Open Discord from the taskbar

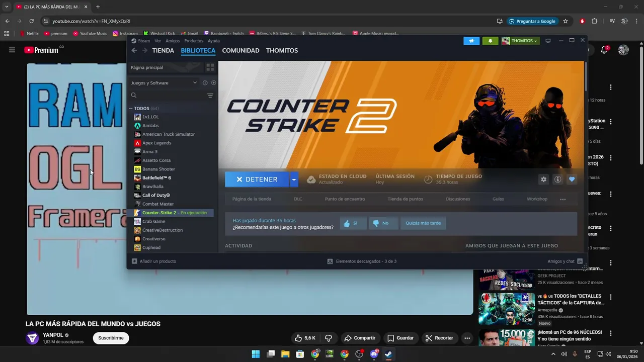tap(374, 354)
